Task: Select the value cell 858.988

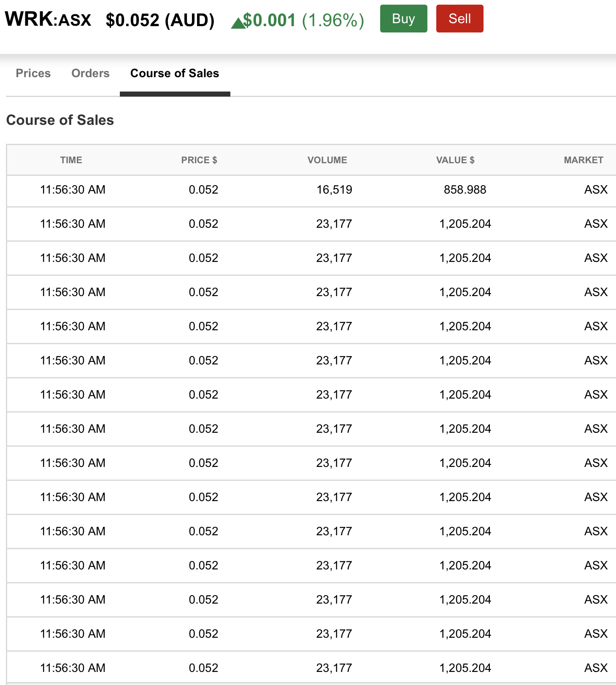Action: (465, 190)
